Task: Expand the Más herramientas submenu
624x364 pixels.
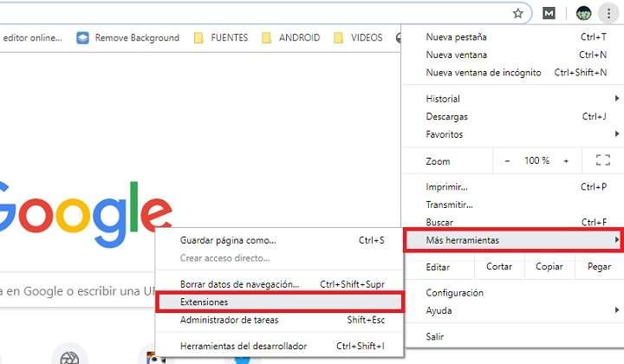Action: tap(513, 240)
